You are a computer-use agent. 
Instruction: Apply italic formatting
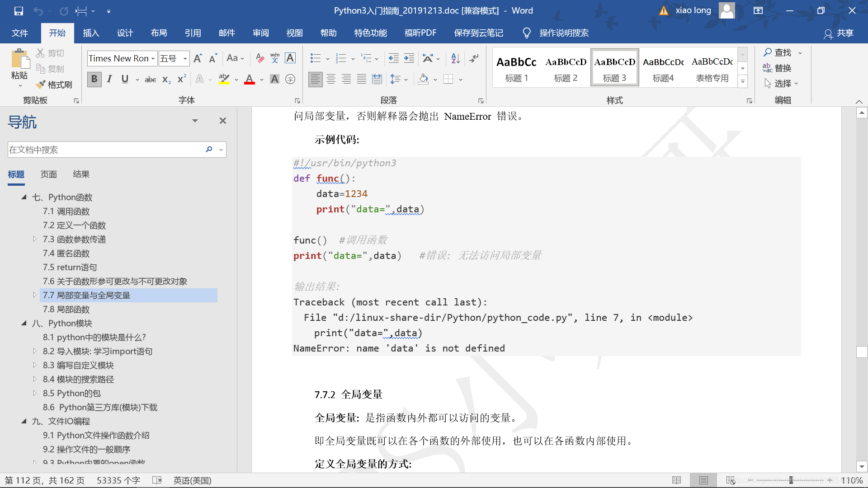coord(109,79)
